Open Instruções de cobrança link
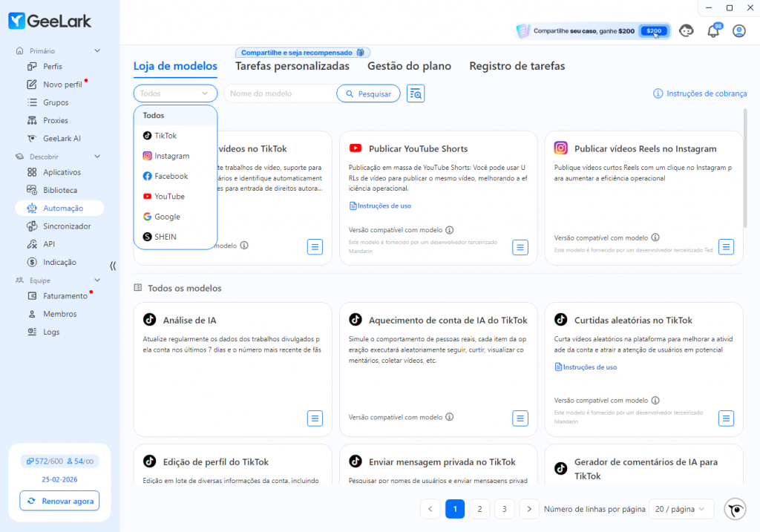 (x=700, y=93)
